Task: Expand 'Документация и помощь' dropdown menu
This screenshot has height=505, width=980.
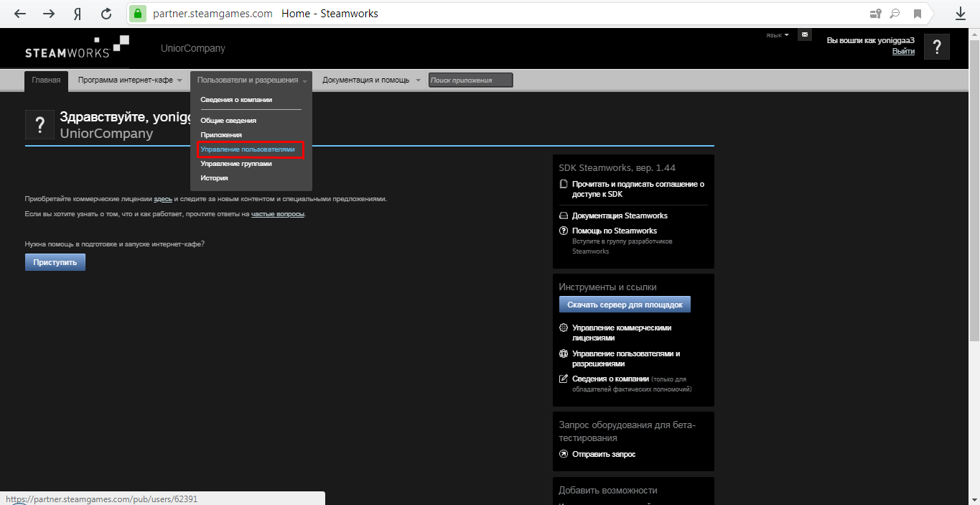Action: coord(370,80)
